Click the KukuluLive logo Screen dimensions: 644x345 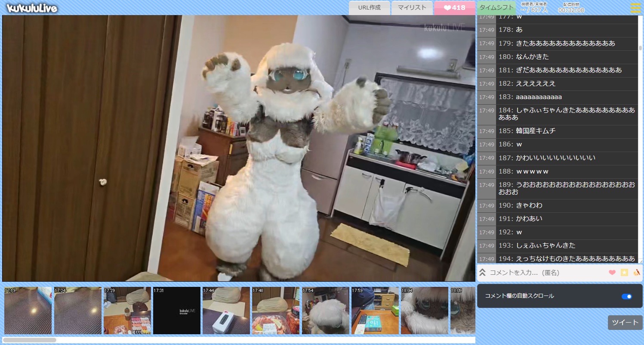[x=32, y=8]
